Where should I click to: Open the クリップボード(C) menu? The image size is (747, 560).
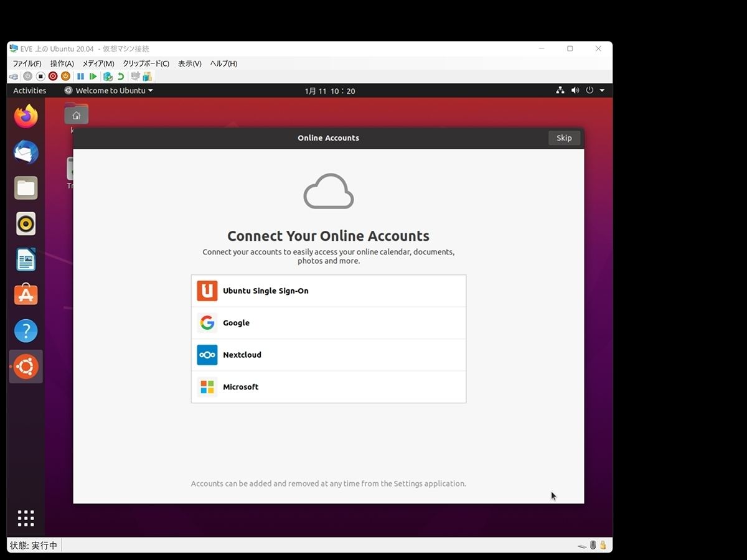click(146, 63)
